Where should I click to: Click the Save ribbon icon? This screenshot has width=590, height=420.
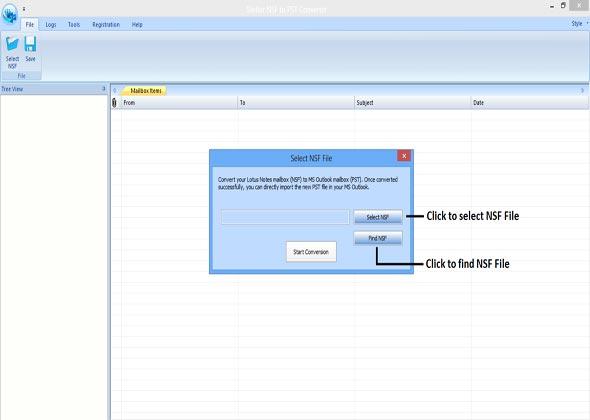click(30, 49)
